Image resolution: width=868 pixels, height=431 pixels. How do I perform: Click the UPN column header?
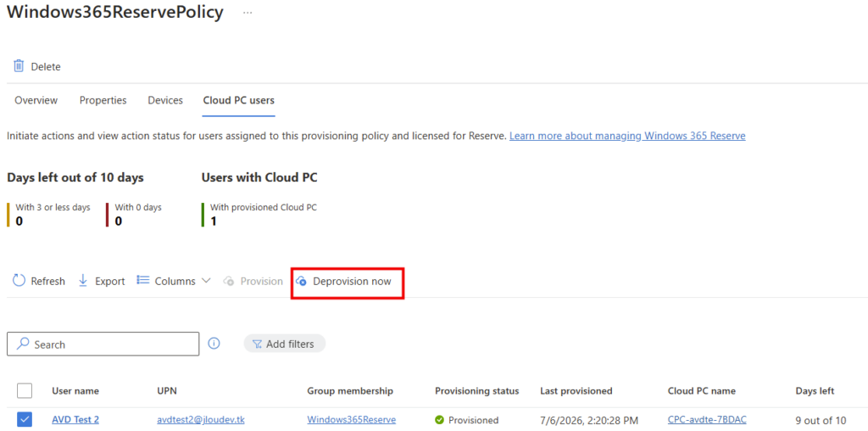coord(166,391)
